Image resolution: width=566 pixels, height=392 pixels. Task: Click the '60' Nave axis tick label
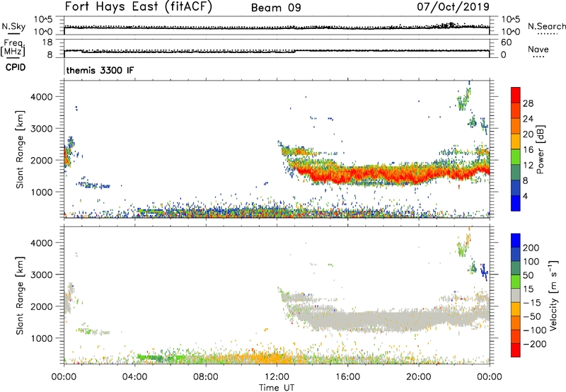(x=506, y=42)
